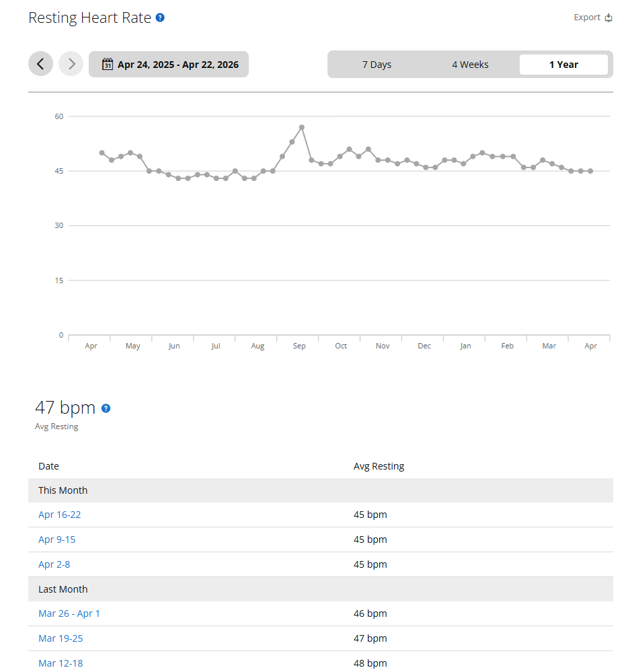Viewport: 626px width, 672px height.
Task: Click the 45 bpm value for Apr 16-22
Action: click(370, 515)
